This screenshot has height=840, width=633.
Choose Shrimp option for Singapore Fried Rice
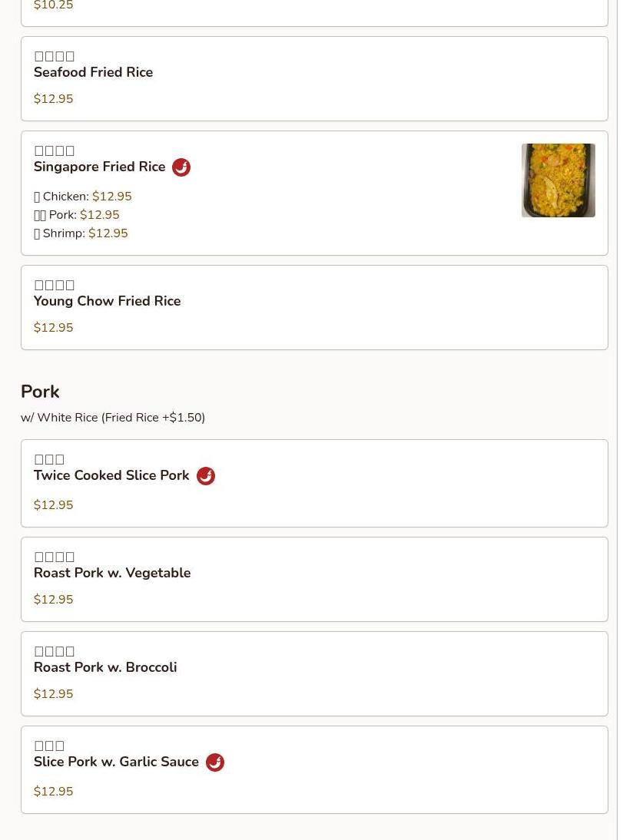81,233
